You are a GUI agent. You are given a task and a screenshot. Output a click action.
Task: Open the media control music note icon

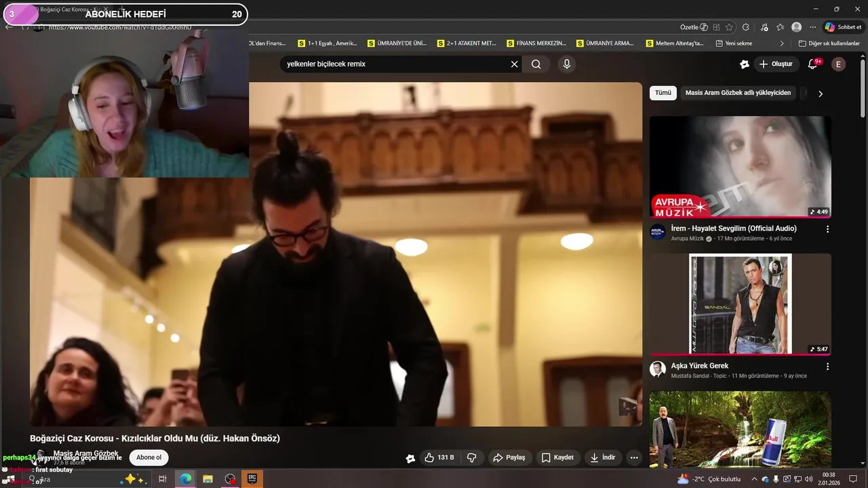tap(764, 27)
